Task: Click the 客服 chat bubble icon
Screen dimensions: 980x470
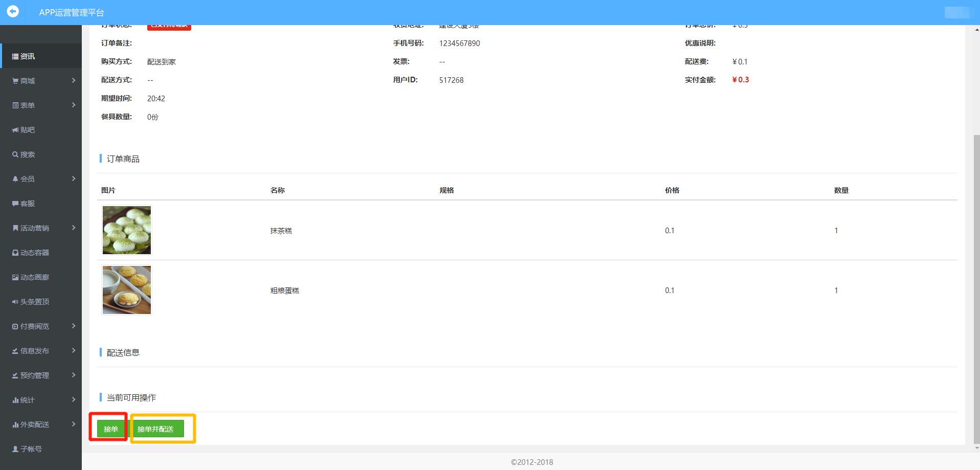Action: click(15, 204)
